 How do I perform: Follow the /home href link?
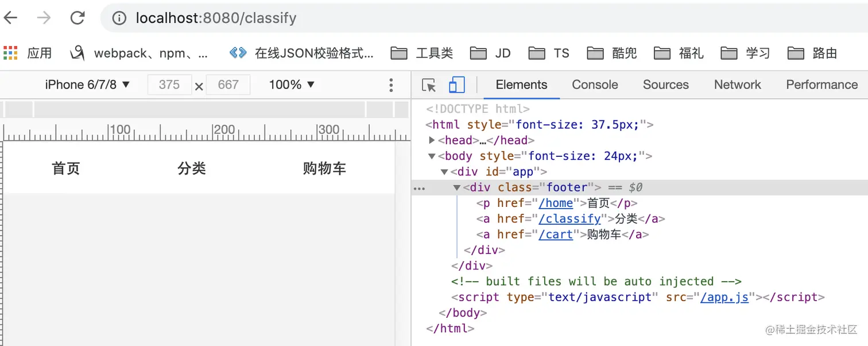point(556,203)
